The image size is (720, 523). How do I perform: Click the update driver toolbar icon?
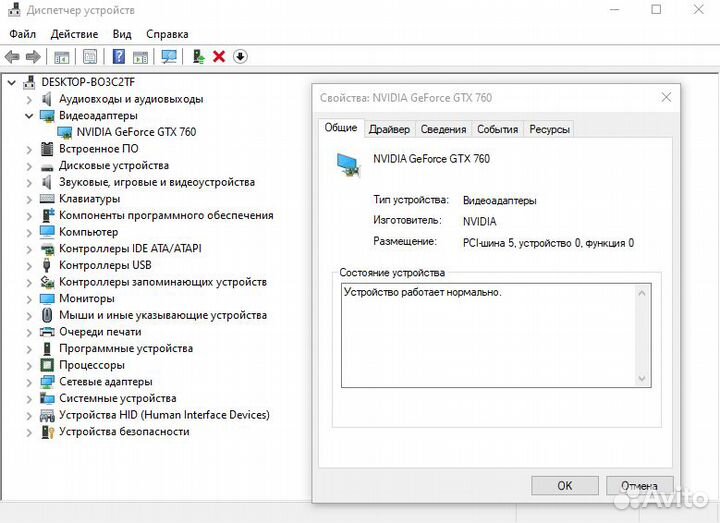pos(198,57)
